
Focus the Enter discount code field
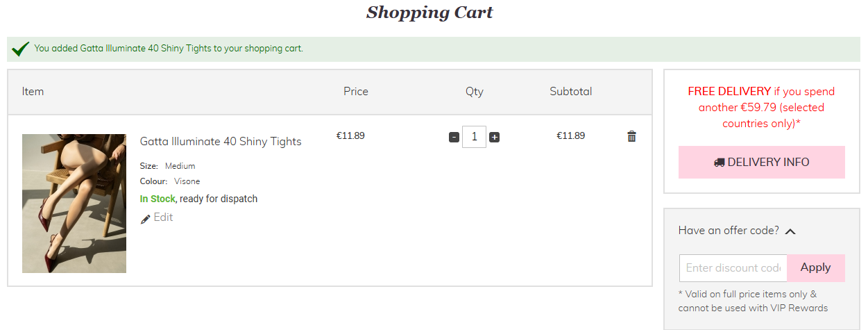(733, 268)
